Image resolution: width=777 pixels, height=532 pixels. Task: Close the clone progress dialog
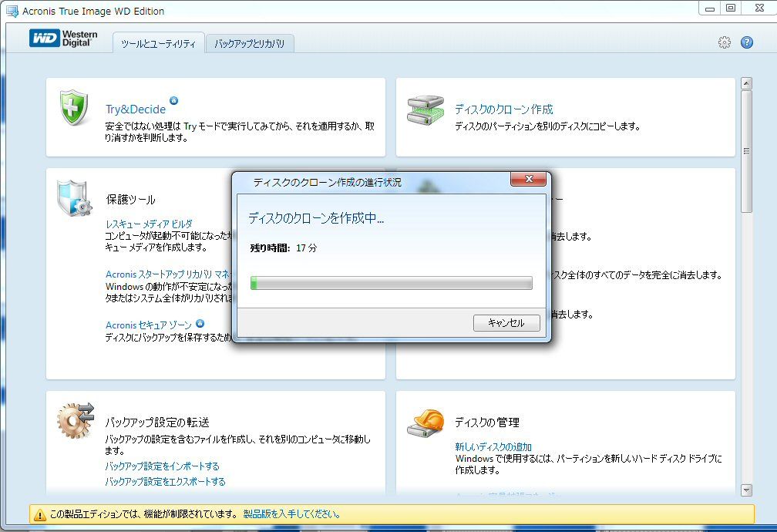(x=528, y=179)
